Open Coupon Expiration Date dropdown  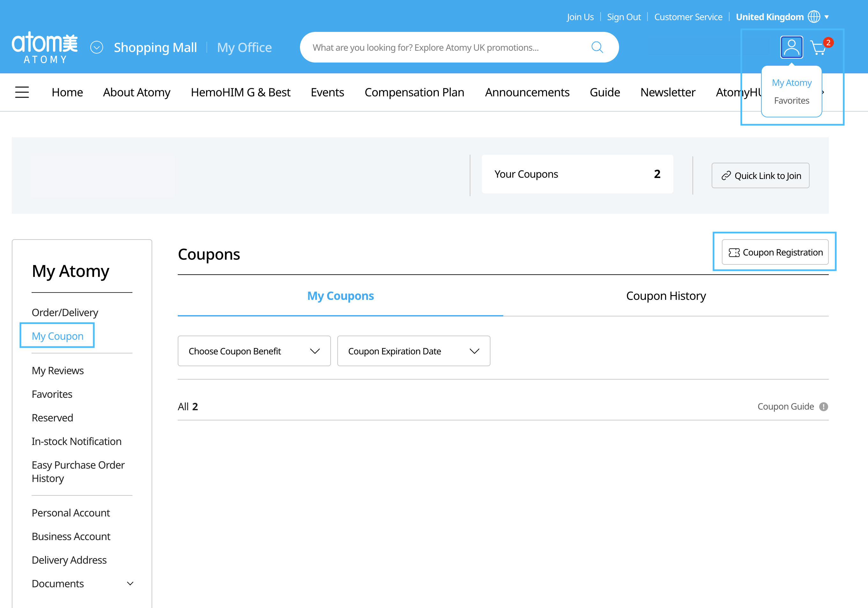click(x=414, y=351)
